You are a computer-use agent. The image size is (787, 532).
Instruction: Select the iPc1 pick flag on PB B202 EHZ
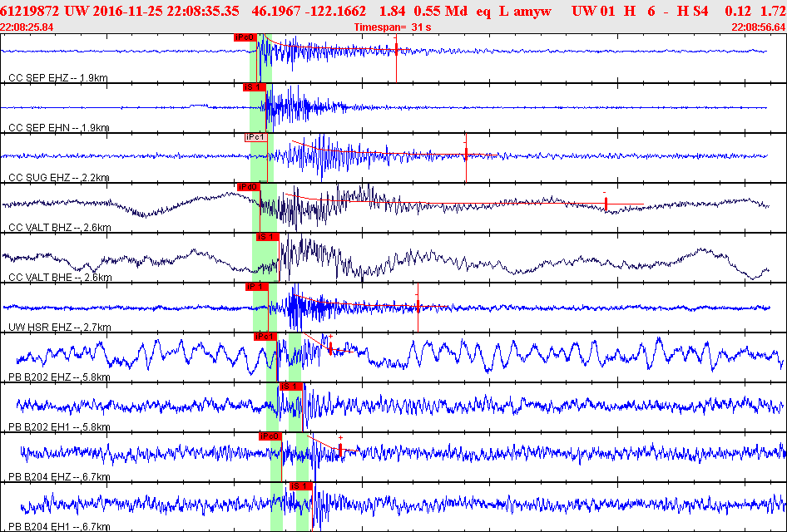tap(265, 337)
